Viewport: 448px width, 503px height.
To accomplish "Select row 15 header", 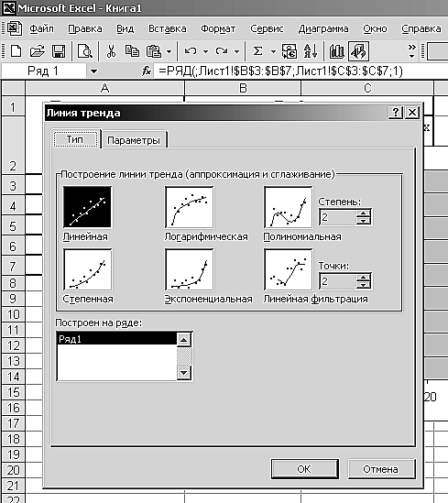I will coord(14,392).
